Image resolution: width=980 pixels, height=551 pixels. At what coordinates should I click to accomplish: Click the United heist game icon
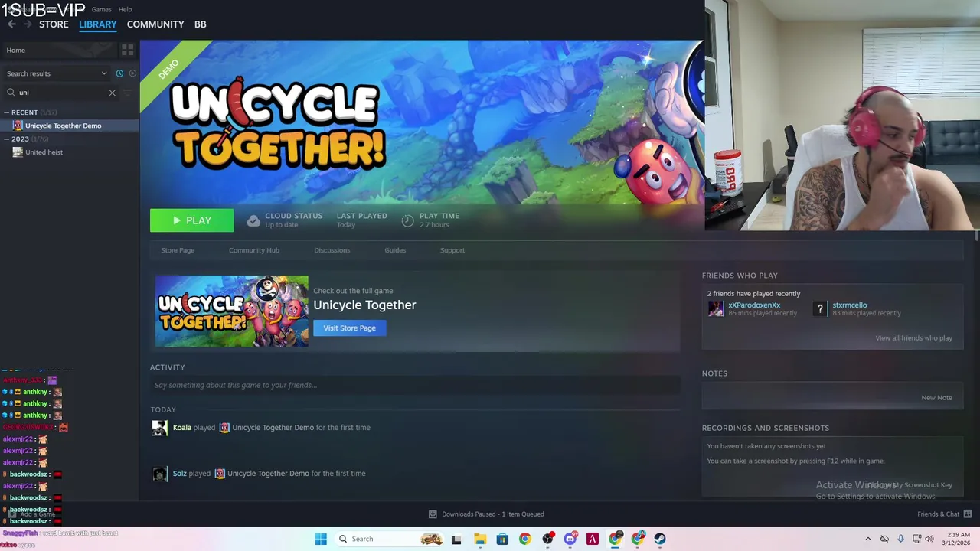[x=18, y=152]
